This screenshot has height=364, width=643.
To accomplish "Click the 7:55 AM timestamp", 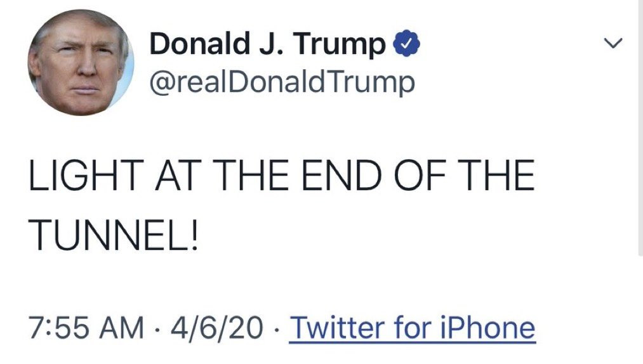I will click(x=86, y=328).
